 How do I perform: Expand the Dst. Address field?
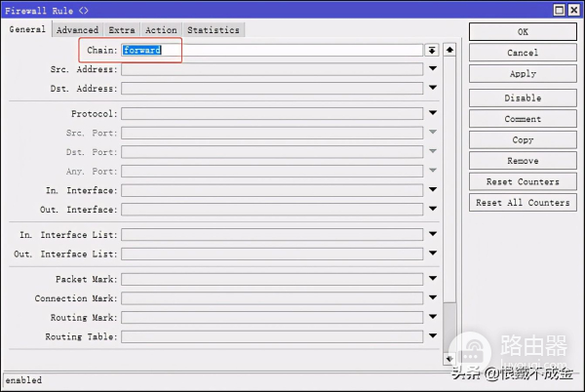coord(432,89)
